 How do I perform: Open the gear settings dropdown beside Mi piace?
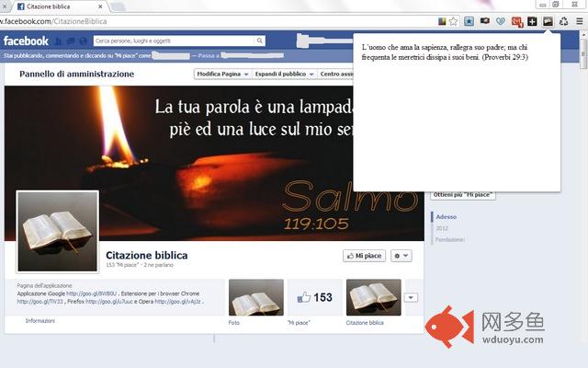(x=401, y=255)
